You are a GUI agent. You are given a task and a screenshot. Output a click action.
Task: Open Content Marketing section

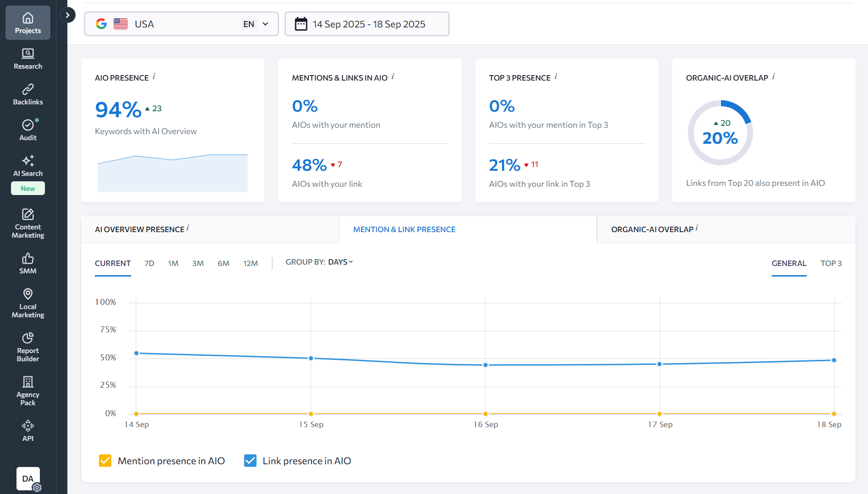28,224
